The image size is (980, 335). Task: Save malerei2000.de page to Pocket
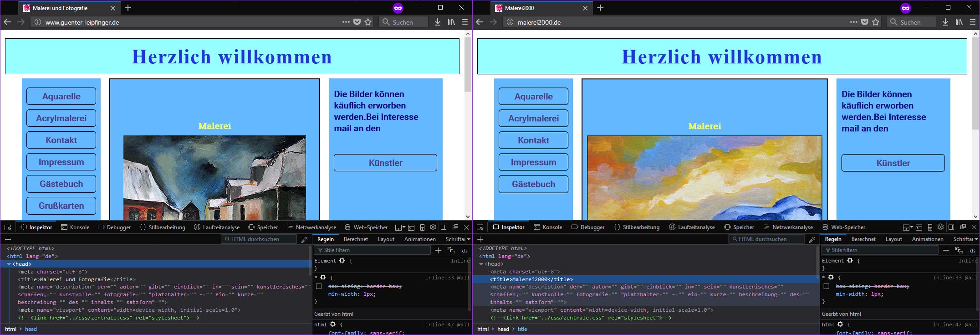(x=865, y=22)
